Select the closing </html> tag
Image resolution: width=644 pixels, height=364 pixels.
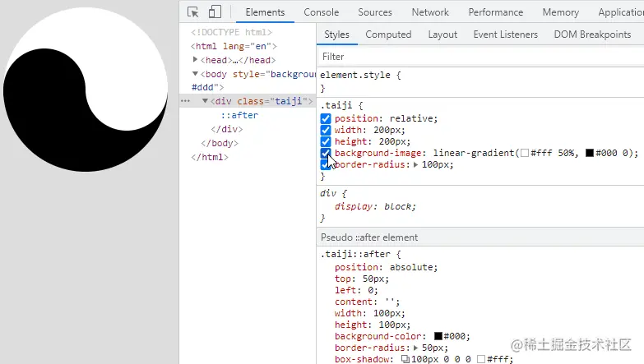tap(210, 157)
